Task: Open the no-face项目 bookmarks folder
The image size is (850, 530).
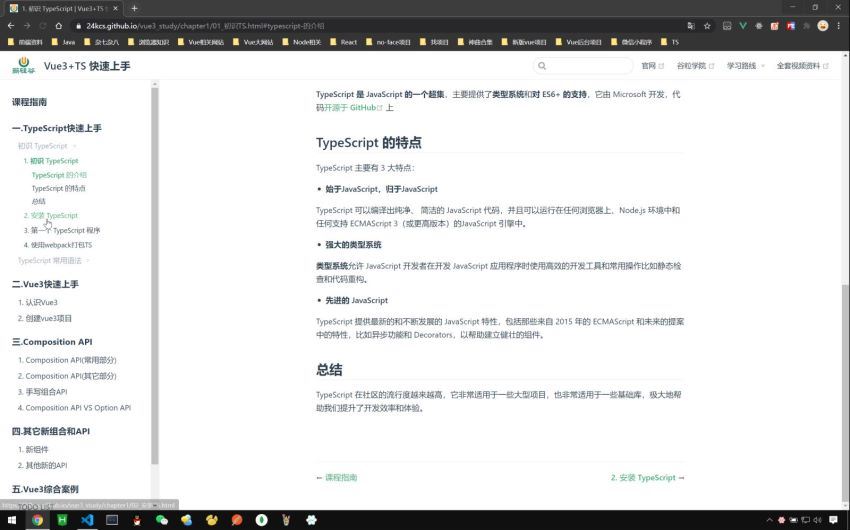Action: tap(388, 42)
